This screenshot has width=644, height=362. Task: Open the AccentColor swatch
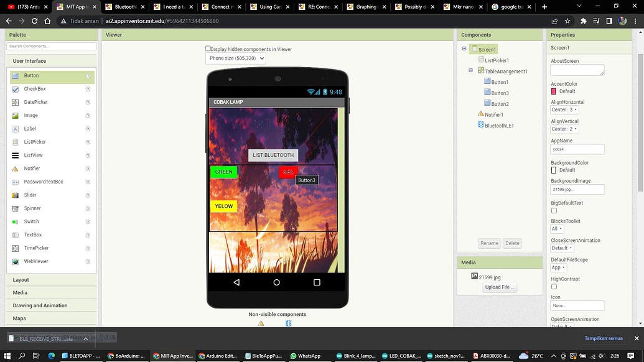click(x=554, y=91)
